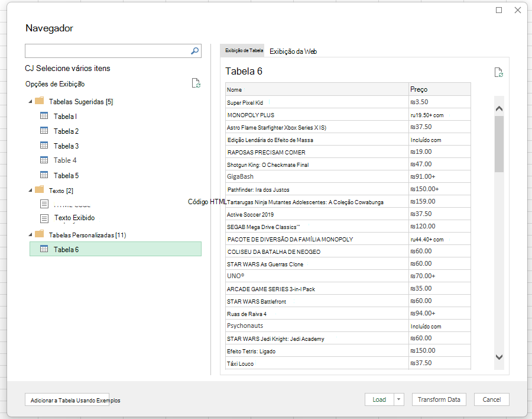
Task: Click the ₪120.00 price cell
Action: tap(440, 226)
